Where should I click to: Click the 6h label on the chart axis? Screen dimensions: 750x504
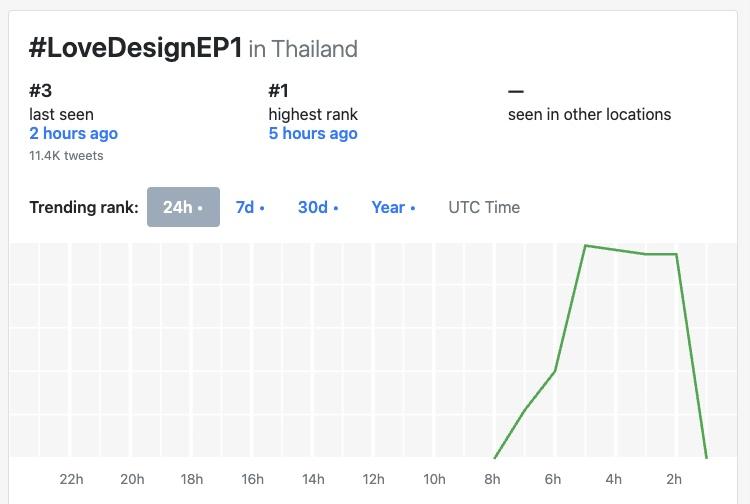click(553, 479)
